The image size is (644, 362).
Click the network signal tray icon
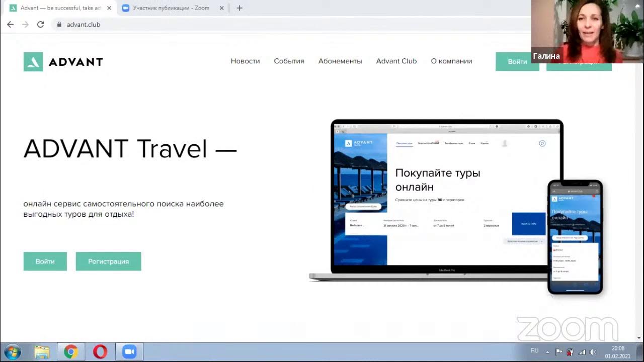point(582,352)
